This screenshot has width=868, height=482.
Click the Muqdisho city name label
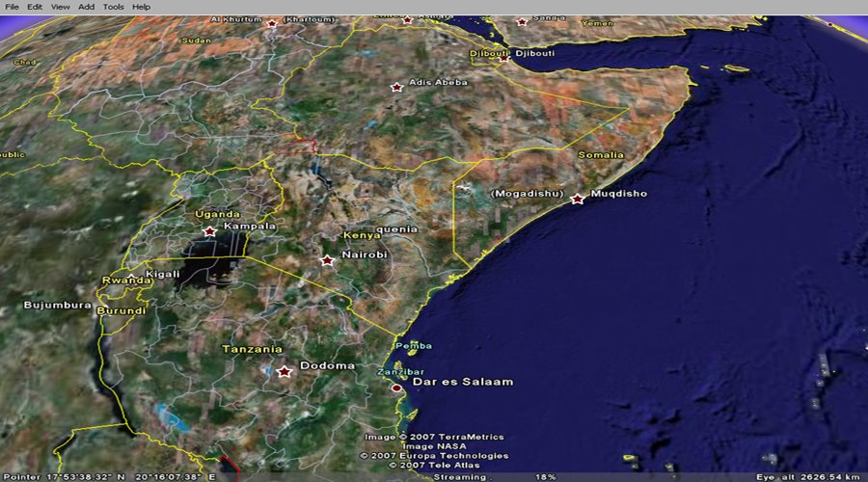619,194
